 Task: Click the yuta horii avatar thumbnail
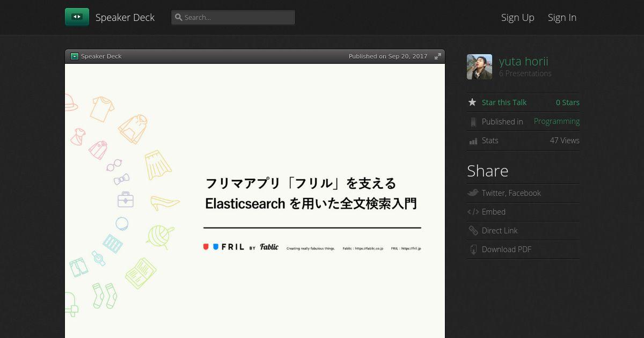[479, 67]
